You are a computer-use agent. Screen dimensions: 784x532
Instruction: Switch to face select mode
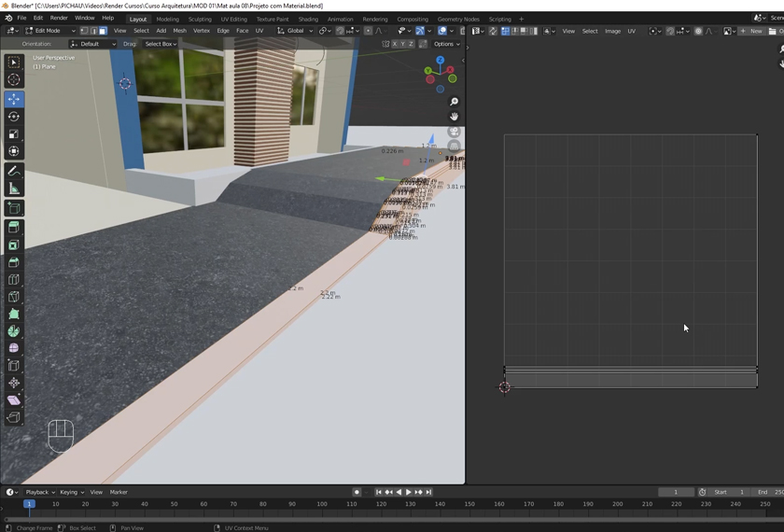(103, 31)
